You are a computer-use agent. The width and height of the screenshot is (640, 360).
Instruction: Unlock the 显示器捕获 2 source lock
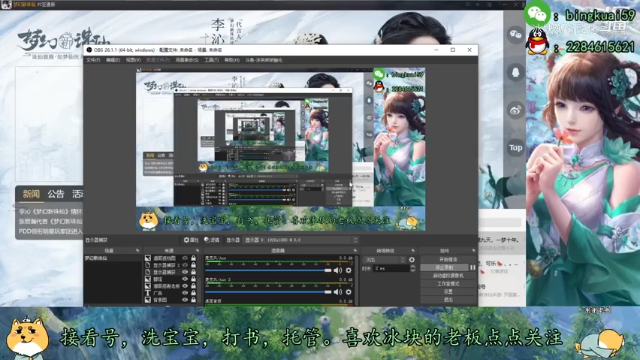[193, 265]
